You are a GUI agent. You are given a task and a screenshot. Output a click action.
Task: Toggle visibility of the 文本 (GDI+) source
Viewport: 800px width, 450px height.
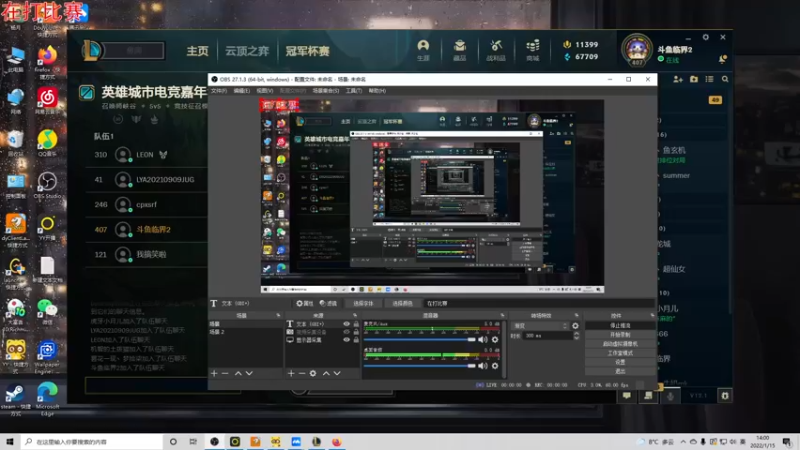(x=346, y=324)
